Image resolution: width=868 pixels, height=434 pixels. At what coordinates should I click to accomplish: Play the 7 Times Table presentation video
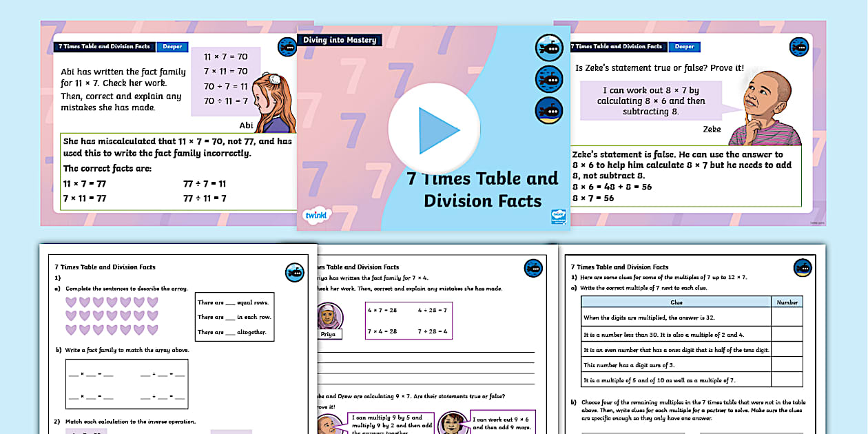(x=433, y=130)
